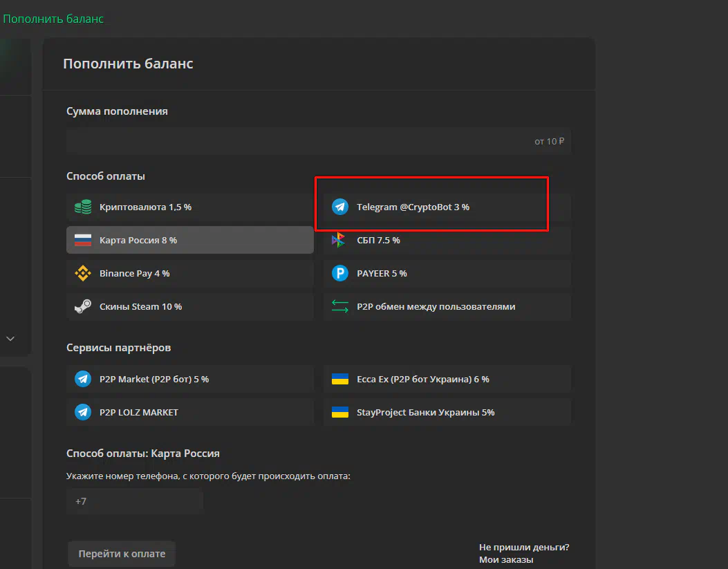Open the Мои заказы link

(506, 560)
